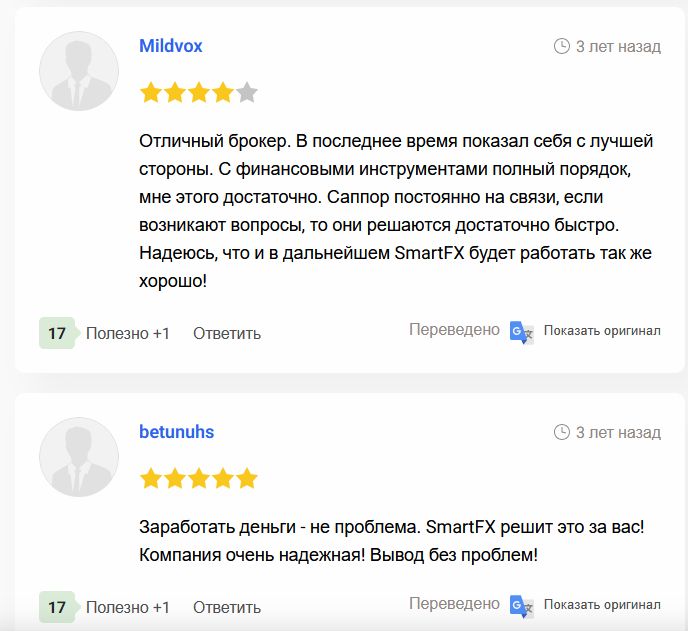Screen dimensions: 688x632
Task: Show original text of Mildvox's review
Action: tap(602, 331)
